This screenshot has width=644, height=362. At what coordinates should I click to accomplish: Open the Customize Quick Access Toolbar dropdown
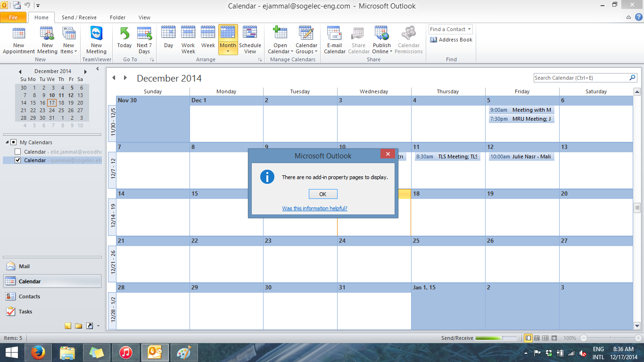tap(38, 6)
